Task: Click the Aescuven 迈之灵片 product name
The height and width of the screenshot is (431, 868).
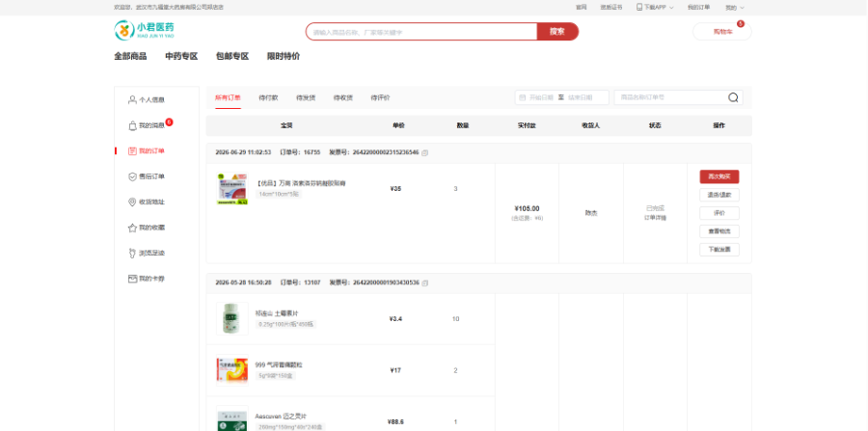Action: 283,417
